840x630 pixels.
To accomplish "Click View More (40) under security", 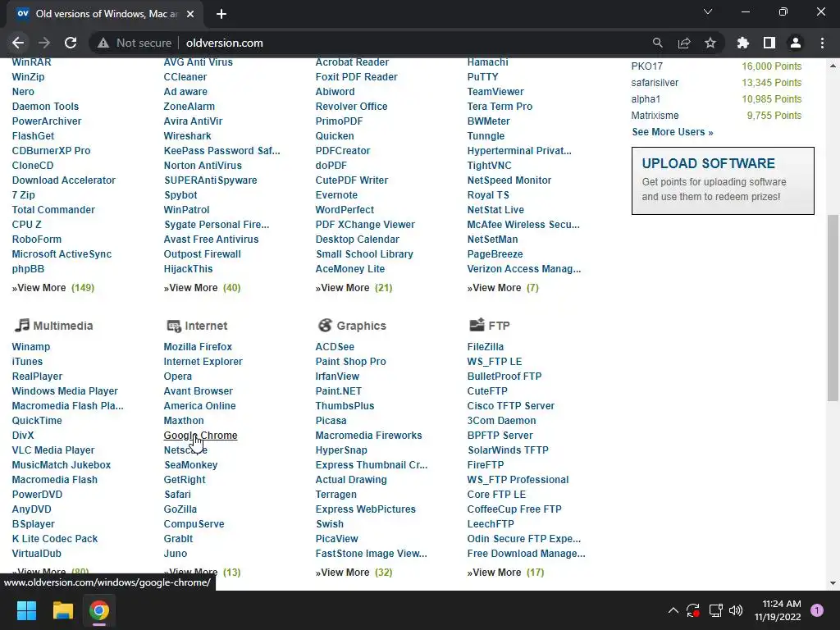I will [202, 288].
